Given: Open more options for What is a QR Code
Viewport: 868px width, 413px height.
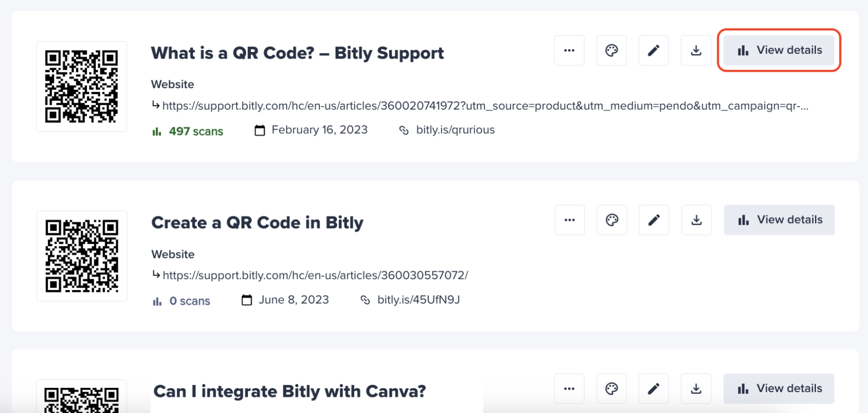Looking at the screenshot, I should (x=569, y=50).
